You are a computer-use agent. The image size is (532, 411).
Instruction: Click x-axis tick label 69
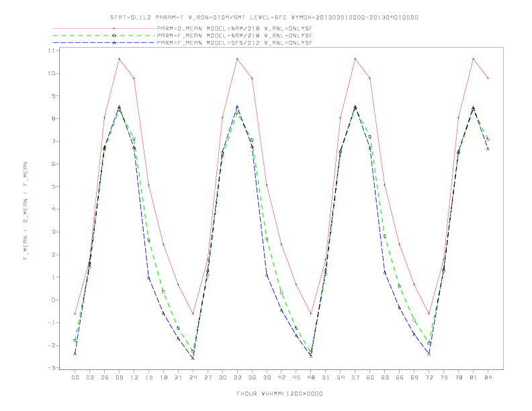[x=414, y=377]
